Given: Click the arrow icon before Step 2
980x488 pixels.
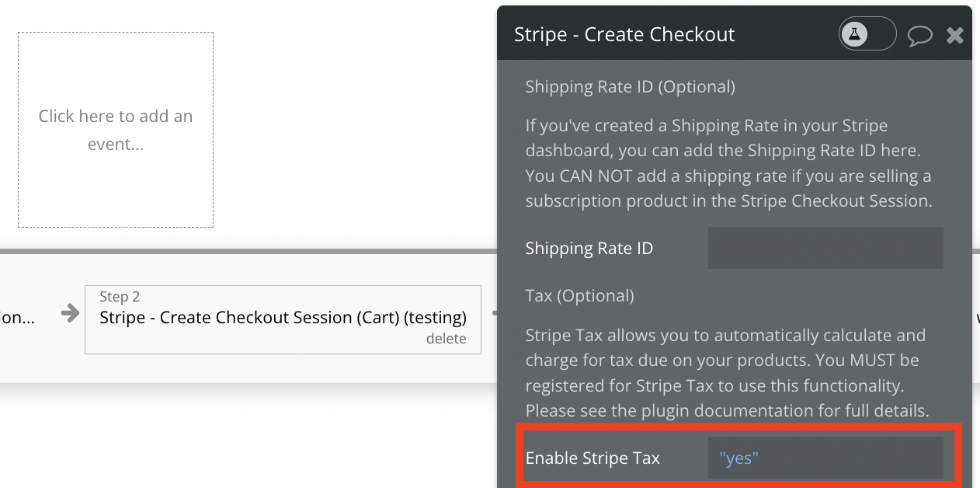Looking at the screenshot, I should pyautogui.click(x=70, y=313).
